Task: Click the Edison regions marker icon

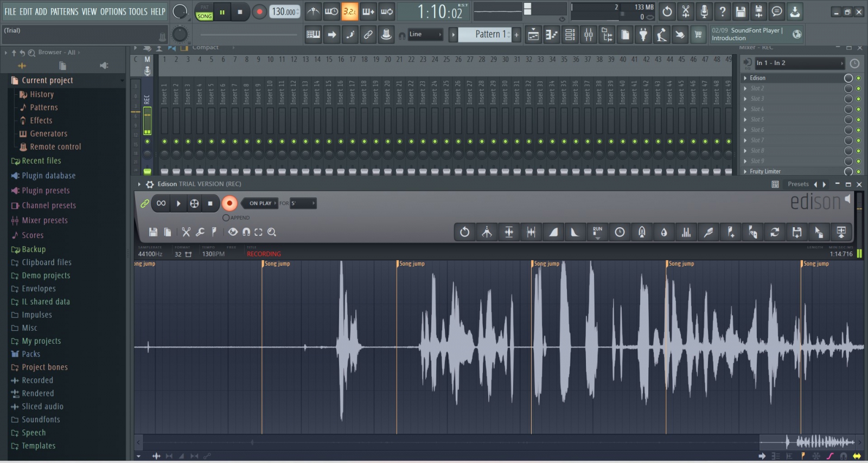Action: coord(215,232)
